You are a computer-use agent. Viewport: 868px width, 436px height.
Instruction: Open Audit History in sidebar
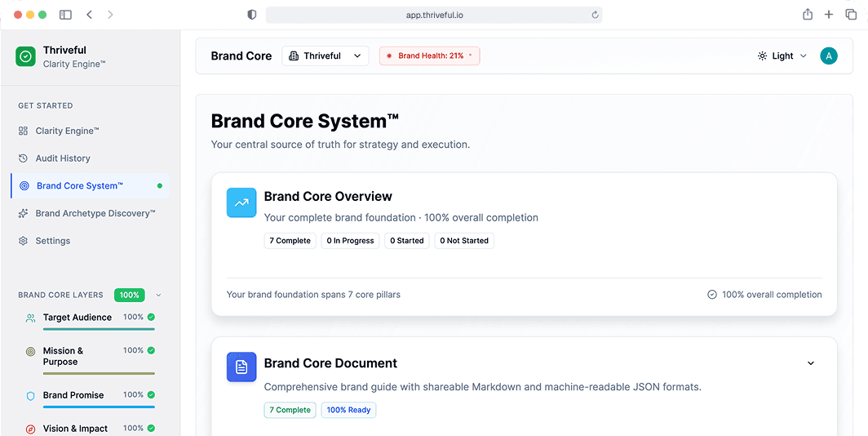point(91,158)
